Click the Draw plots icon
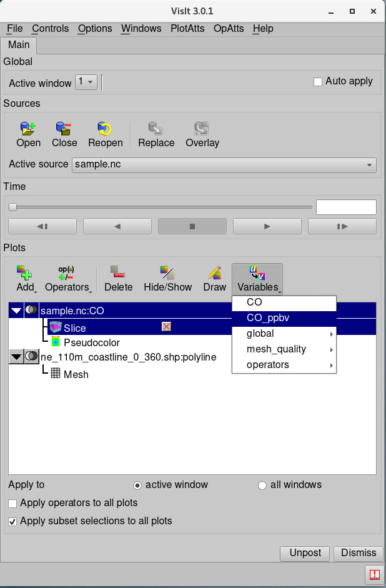The image size is (386, 588). (214, 273)
